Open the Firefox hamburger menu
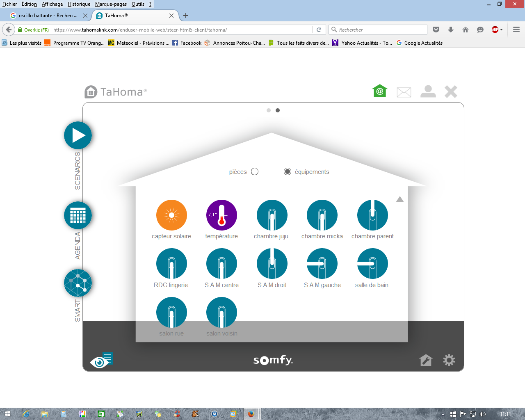 coord(516,30)
